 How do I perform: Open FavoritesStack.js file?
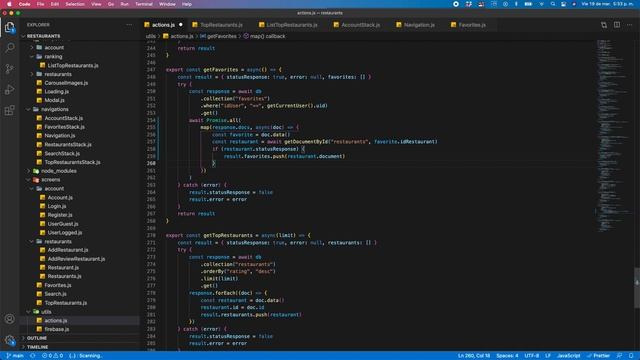click(64, 127)
